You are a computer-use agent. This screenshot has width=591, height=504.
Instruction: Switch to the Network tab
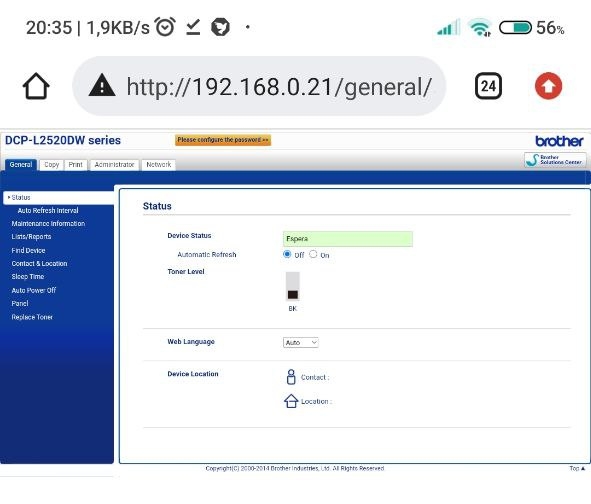[159, 165]
